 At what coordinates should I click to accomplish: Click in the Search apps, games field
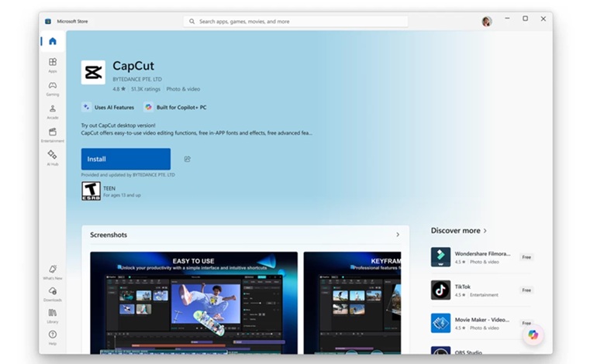tap(295, 22)
